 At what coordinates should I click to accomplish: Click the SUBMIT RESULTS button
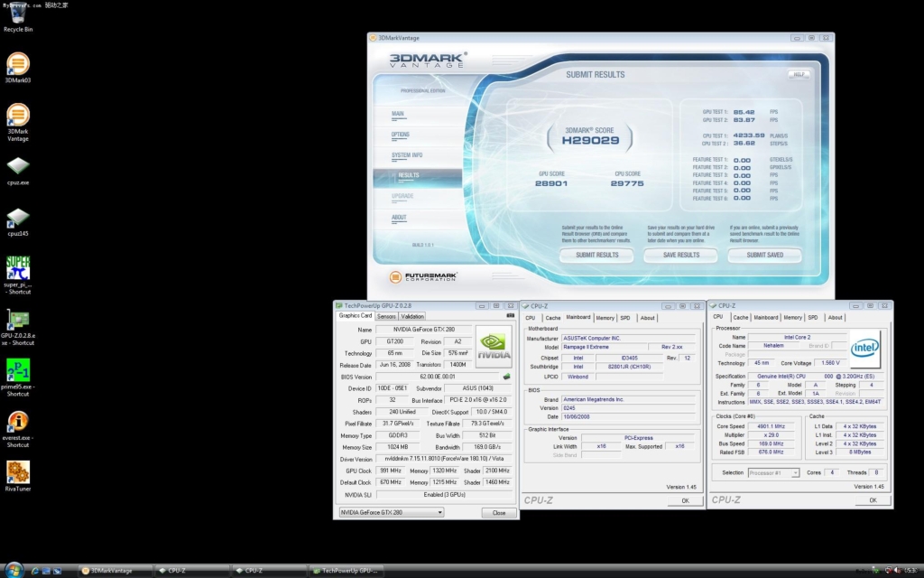(597, 256)
